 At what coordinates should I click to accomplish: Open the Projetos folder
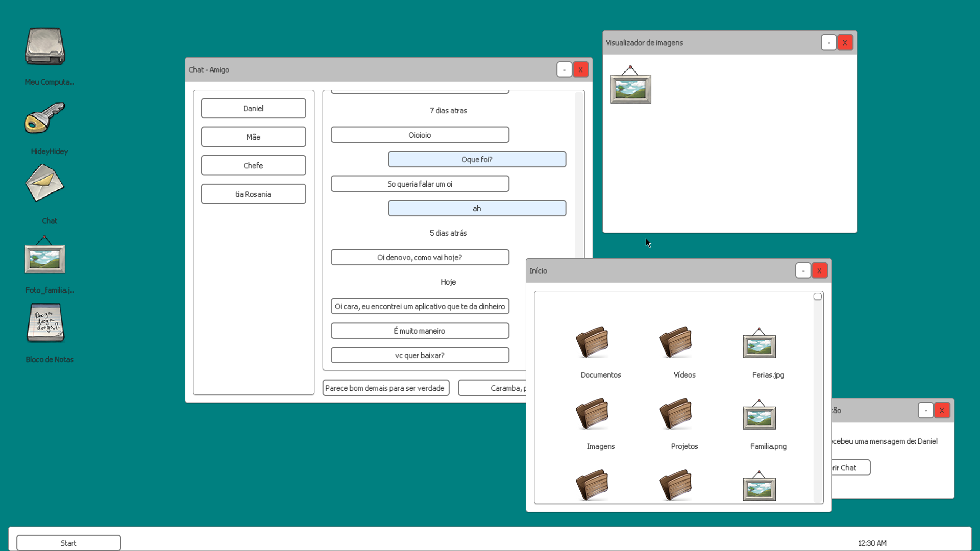tap(676, 414)
